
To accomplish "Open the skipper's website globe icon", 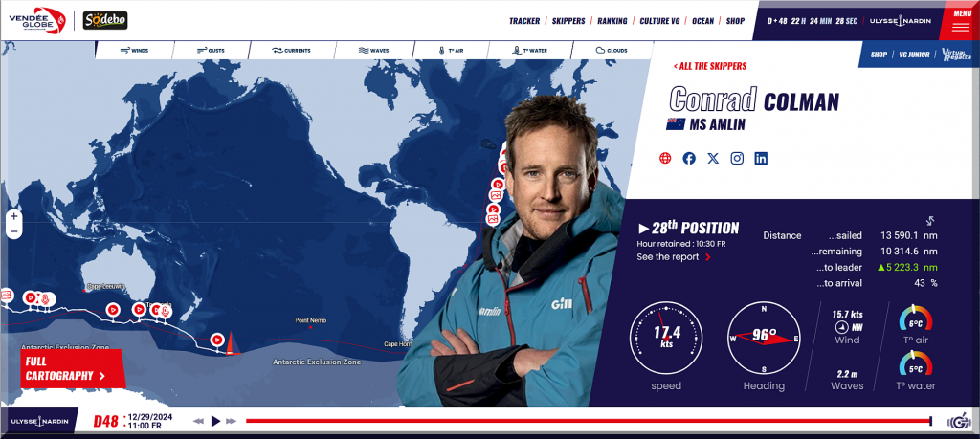I will 665,159.
